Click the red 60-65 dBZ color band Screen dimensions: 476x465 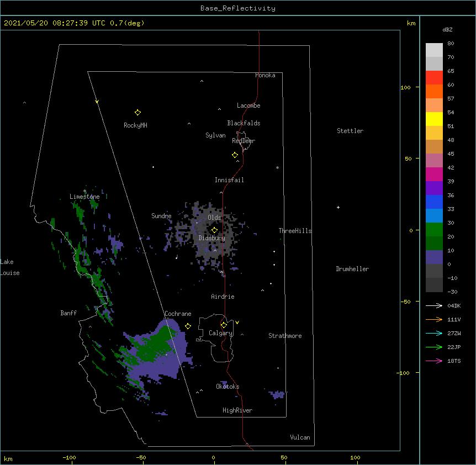pyautogui.click(x=434, y=78)
